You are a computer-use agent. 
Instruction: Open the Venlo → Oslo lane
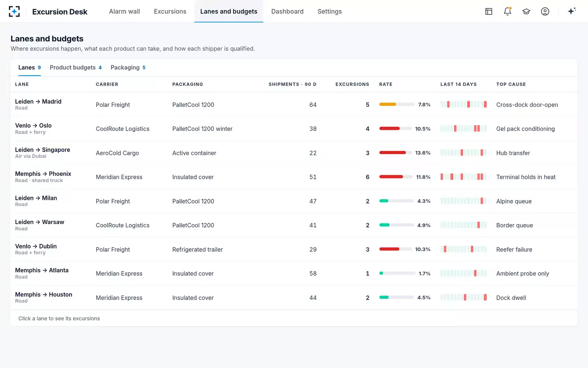click(294, 129)
